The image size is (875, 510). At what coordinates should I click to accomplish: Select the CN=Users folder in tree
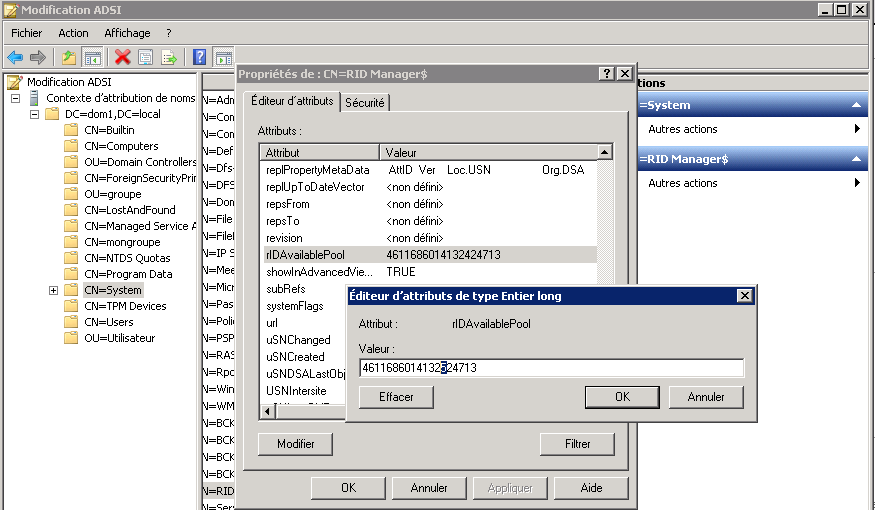108,322
